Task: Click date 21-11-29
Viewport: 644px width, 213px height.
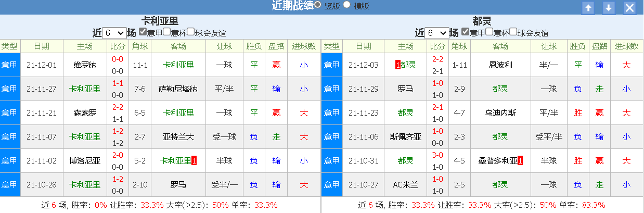Action: click(x=364, y=89)
